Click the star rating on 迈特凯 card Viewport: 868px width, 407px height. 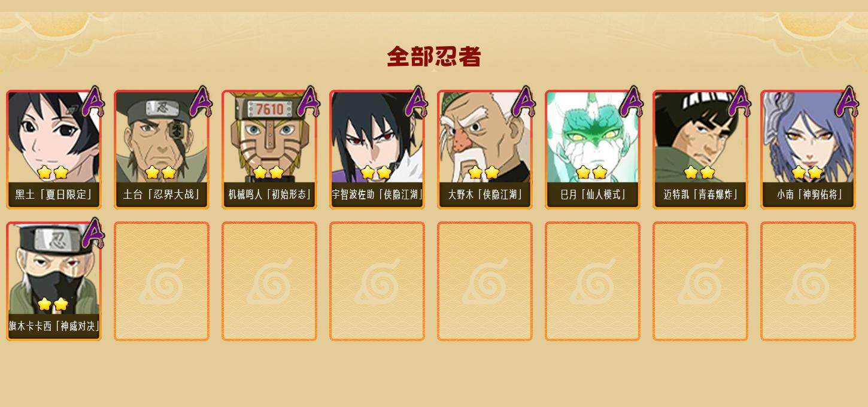(699, 172)
